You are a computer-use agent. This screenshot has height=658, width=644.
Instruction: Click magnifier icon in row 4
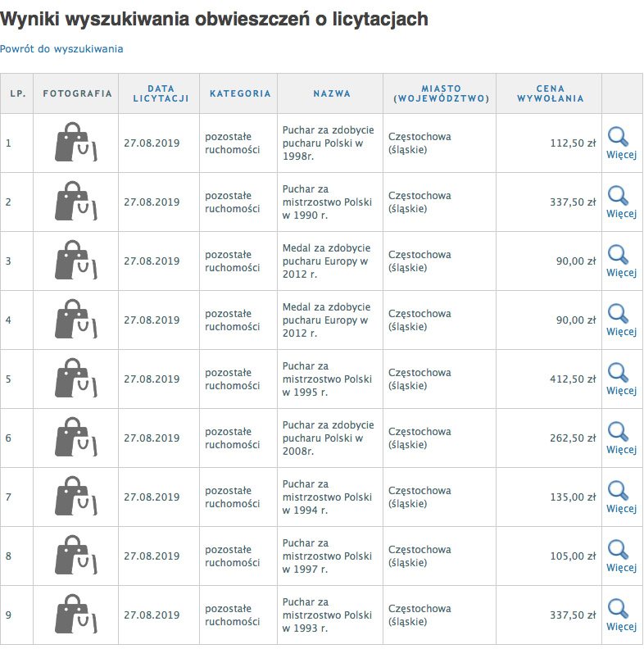click(619, 314)
